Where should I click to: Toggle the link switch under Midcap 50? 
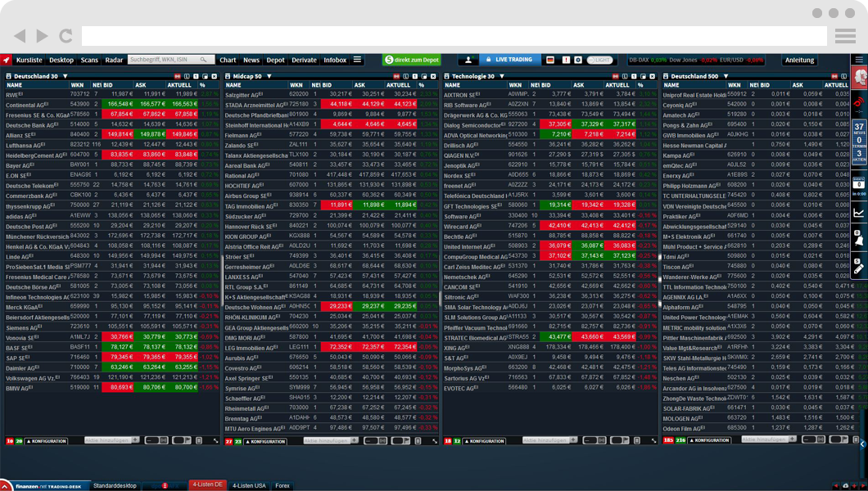pyautogui.click(x=375, y=441)
